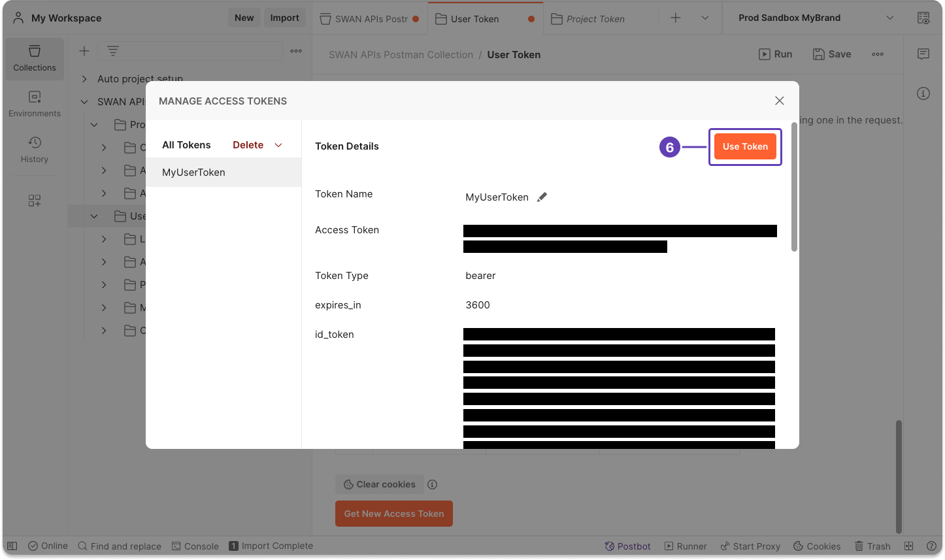Expand the Auto project setup collection
The height and width of the screenshot is (560, 945).
(x=84, y=78)
